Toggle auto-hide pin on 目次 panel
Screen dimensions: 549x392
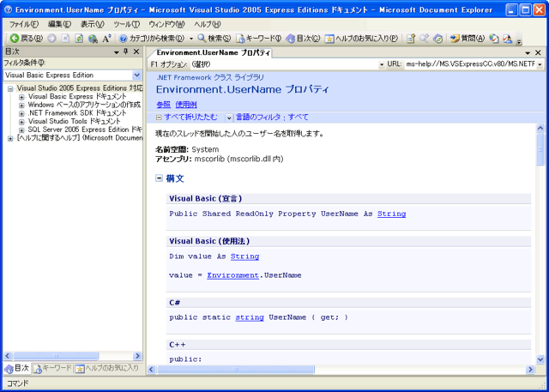click(x=126, y=51)
